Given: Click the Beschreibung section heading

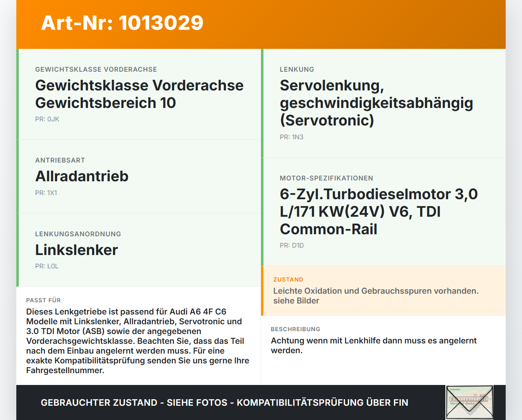Looking at the screenshot, I should point(296,329).
